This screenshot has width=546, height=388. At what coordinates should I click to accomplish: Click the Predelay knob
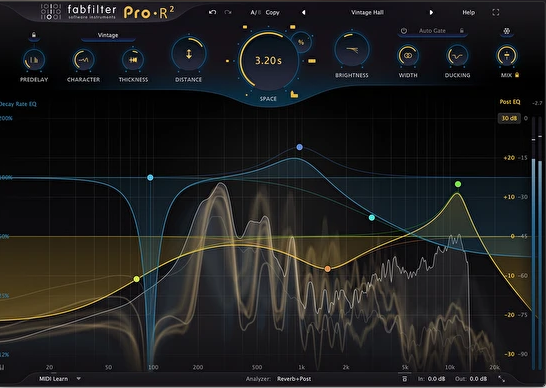pyautogui.click(x=34, y=60)
